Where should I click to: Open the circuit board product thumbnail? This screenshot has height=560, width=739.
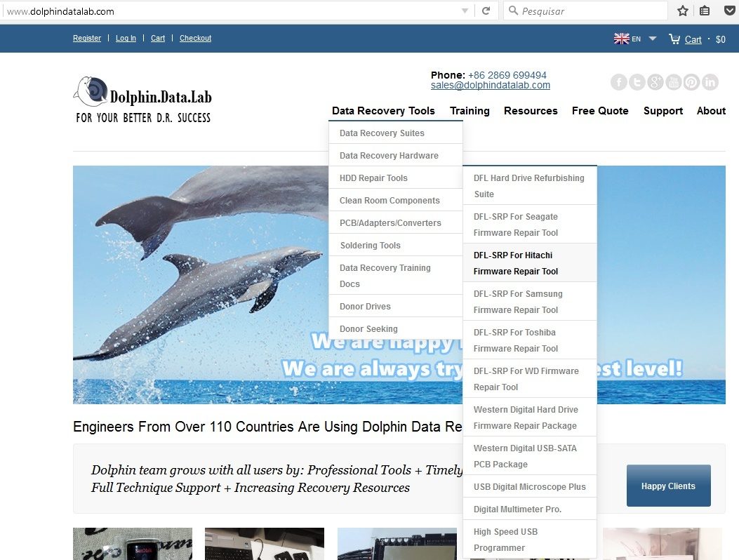click(397, 544)
